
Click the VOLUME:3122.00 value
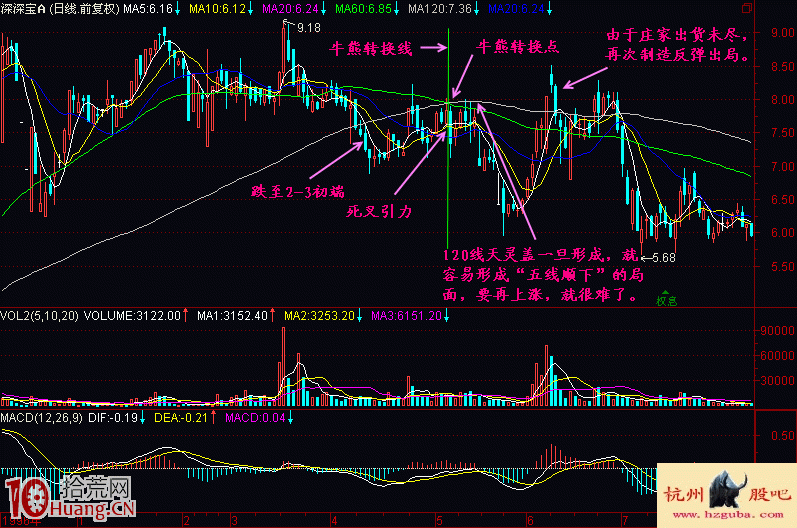pyautogui.click(x=132, y=316)
